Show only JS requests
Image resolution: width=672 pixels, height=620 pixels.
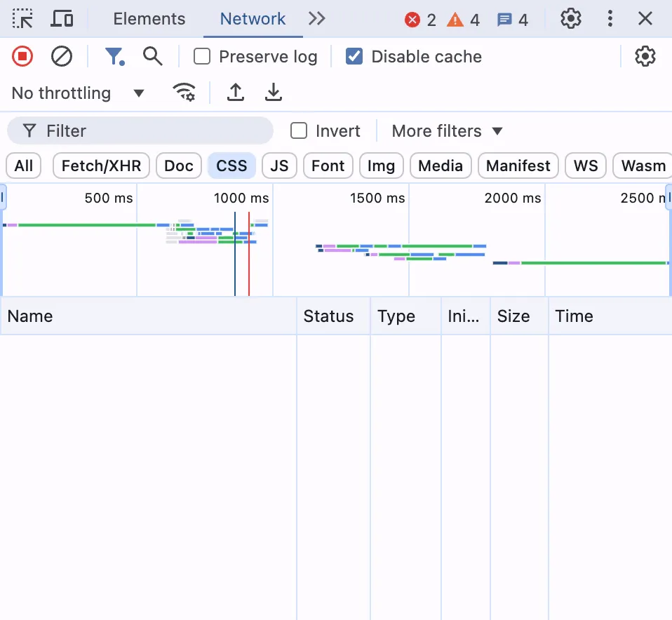point(279,166)
